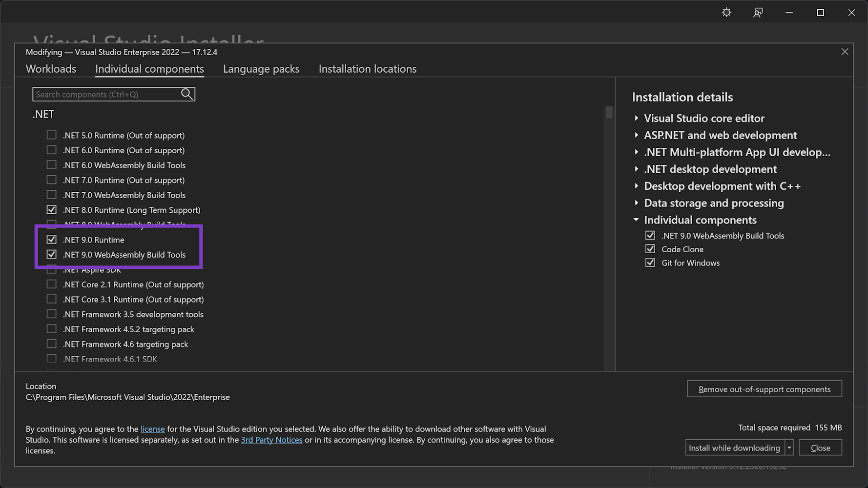Screen dimensions: 868x488
Task: Click Remove out-of-support components button
Action: point(765,389)
